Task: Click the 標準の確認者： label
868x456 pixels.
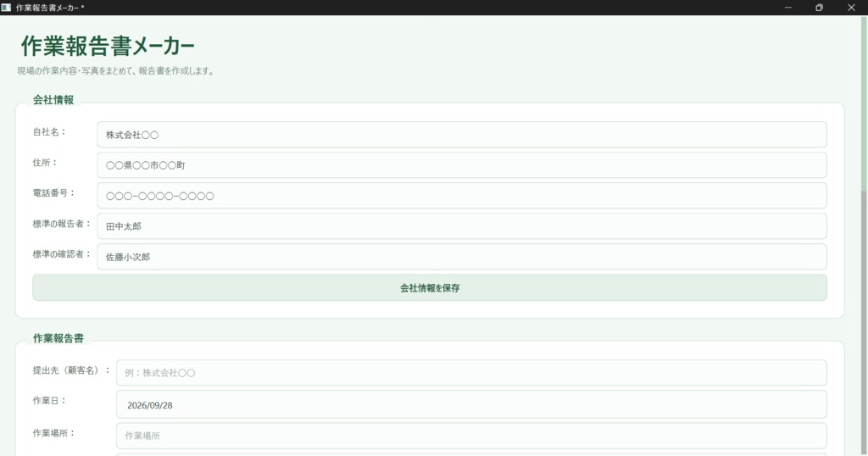Action: [62, 254]
